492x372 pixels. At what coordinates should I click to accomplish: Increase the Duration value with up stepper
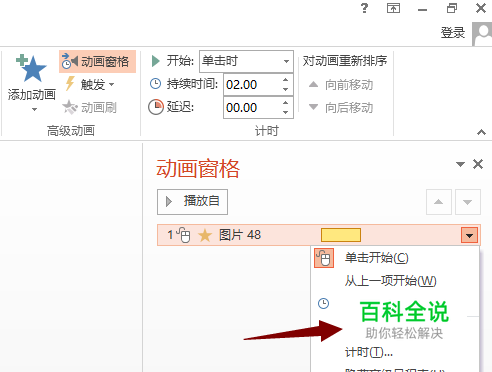pos(285,80)
